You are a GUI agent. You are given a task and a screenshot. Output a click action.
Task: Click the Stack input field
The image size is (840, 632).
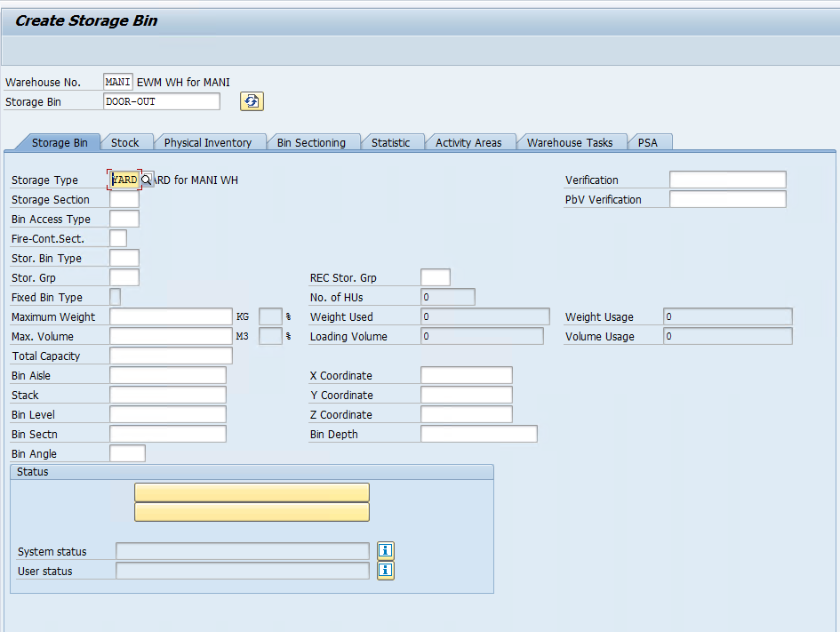tap(168, 395)
